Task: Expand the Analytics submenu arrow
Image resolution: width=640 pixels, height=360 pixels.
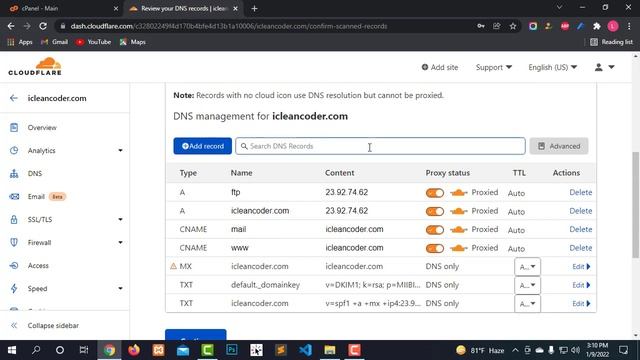Action: [x=120, y=151]
